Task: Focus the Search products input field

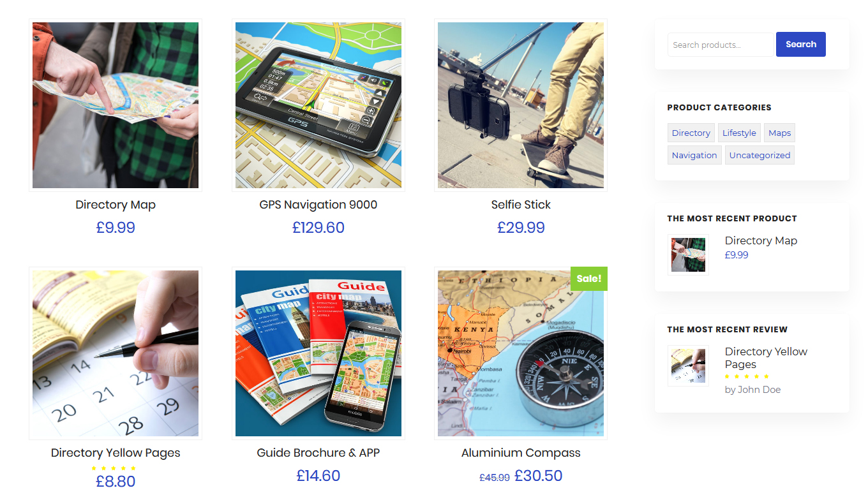Action: click(x=721, y=45)
